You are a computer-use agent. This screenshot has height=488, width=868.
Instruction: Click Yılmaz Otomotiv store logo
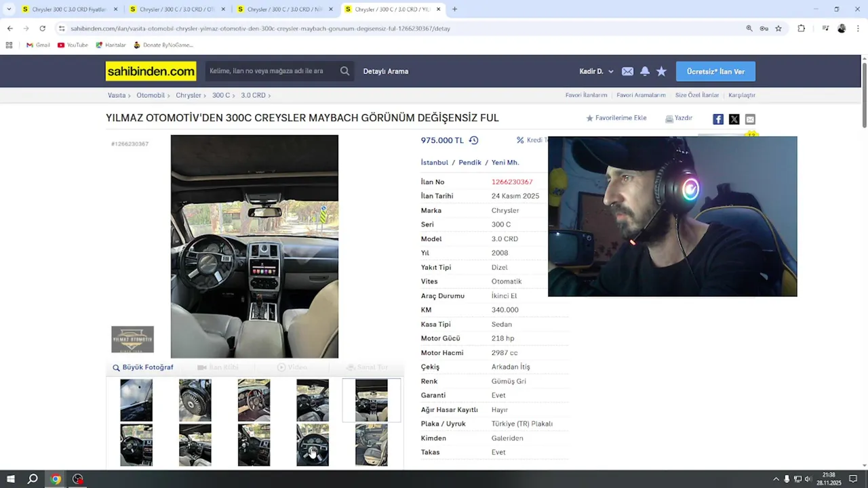tap(132, 340)
